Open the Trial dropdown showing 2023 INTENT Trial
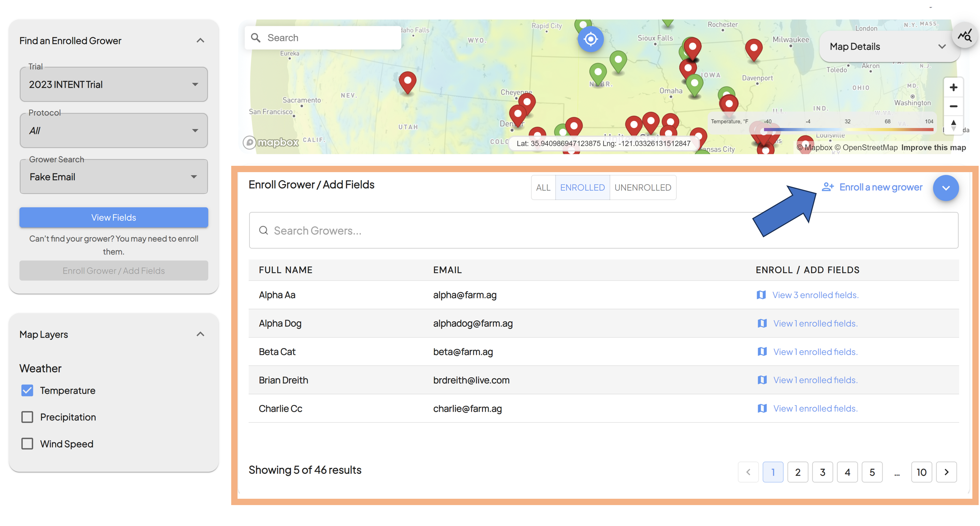 113,84
